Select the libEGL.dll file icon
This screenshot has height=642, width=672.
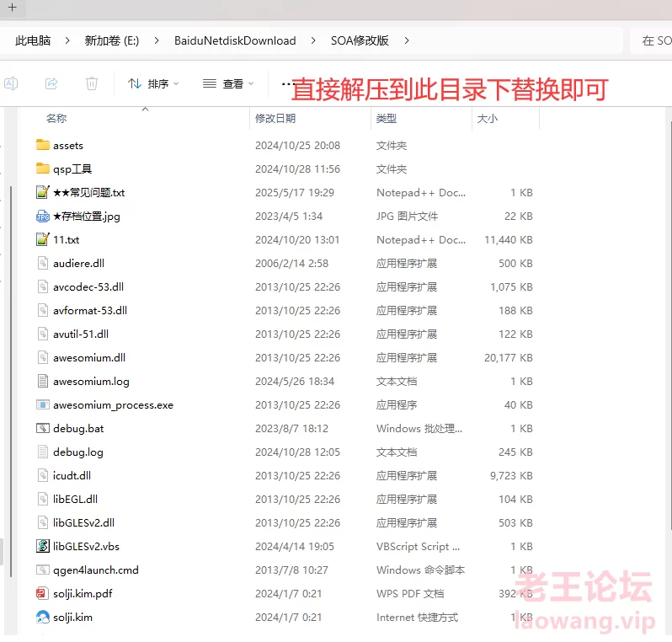pyautogui.click(x=42, y=499)
